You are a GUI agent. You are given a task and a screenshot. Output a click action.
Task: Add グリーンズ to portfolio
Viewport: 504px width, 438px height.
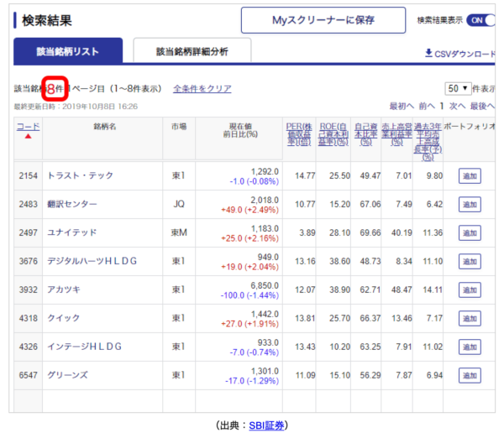pyautogui.click(x=470, y=375)
